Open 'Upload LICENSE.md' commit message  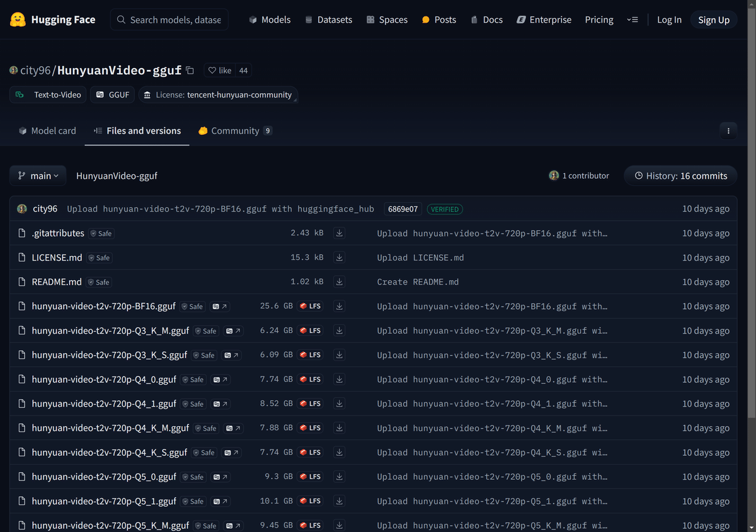pyautogui.click(x=420, y=258)
